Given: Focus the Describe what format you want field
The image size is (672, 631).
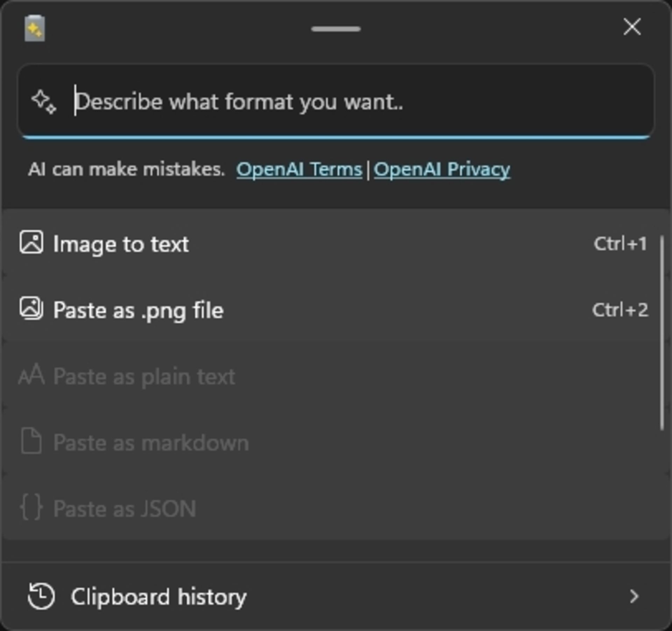Looking at the screenshot, I should tap(336, 102).
